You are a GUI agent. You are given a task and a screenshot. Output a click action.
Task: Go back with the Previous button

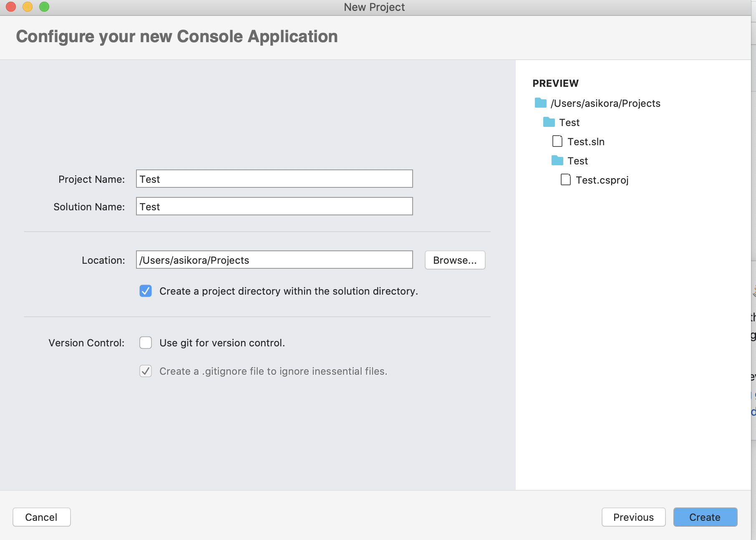click(633, 517)
